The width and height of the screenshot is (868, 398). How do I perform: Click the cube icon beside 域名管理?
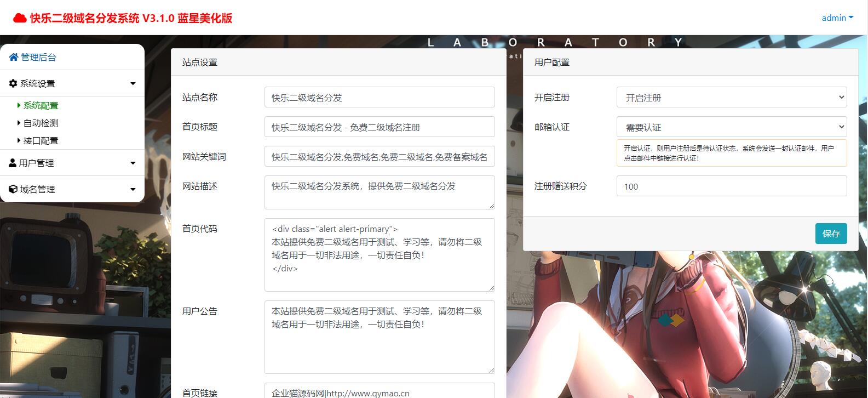(x=13, y=189)
